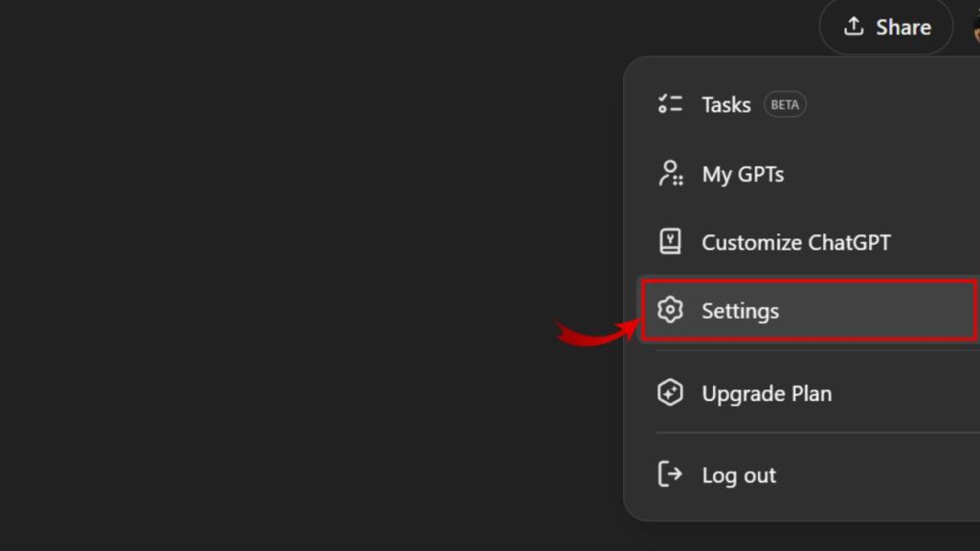Click the Log out arrow icon

pyautogui.click(x=670, y=474)
